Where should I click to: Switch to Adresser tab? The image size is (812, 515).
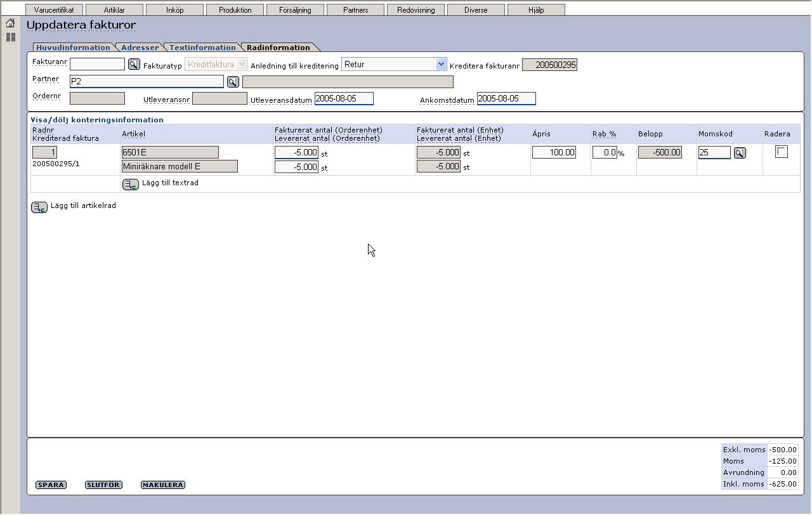pos(140,48)
